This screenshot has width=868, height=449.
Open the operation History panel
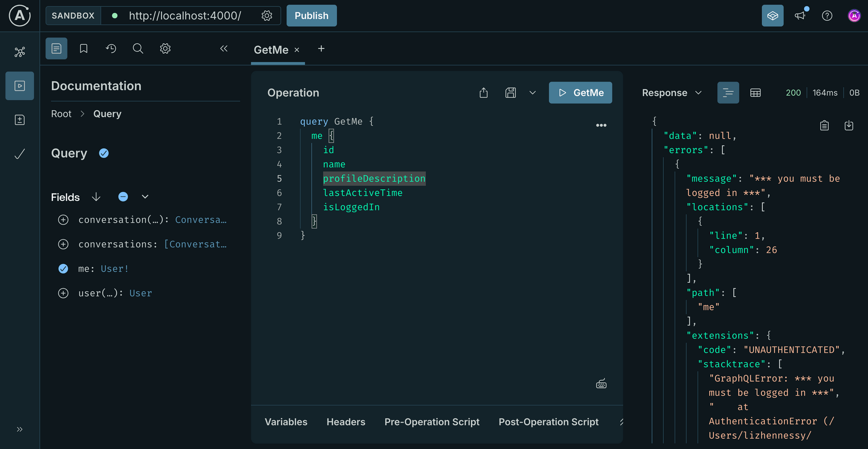pos(111,48)
